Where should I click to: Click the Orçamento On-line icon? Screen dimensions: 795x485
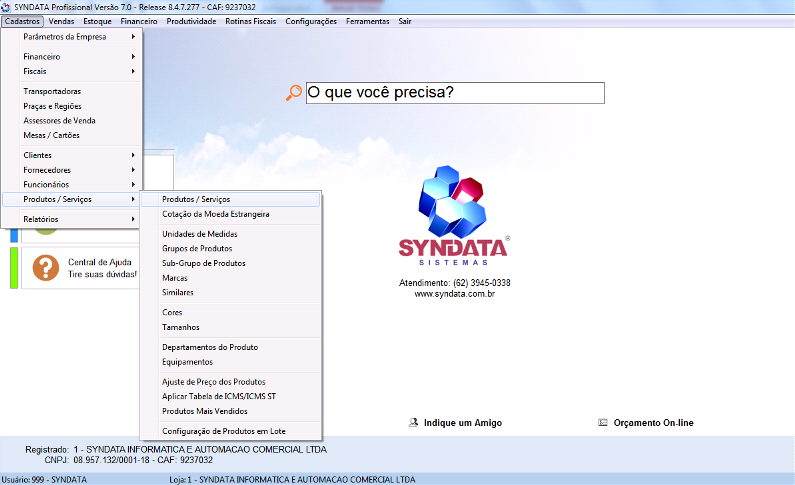[x=602, y=422]
